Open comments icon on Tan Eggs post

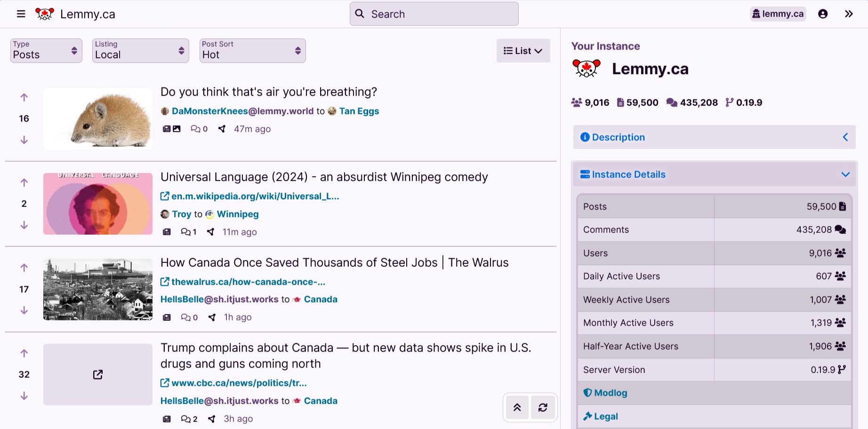click(199, 129)
